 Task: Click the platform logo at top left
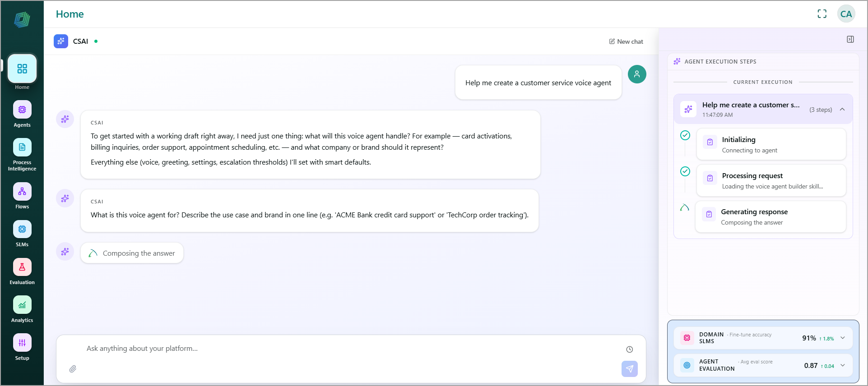pos(22,19)
